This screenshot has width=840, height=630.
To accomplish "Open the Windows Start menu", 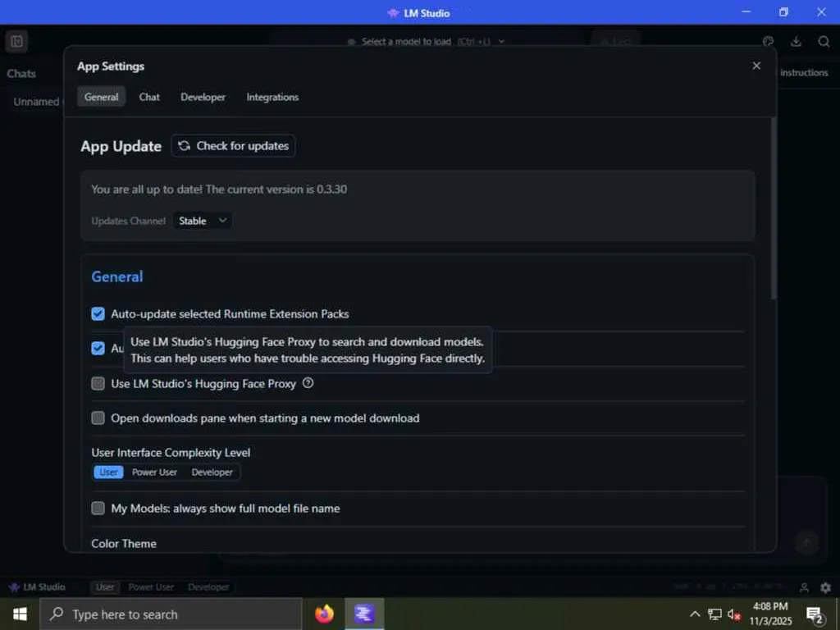I will click(x=20, y=614).
